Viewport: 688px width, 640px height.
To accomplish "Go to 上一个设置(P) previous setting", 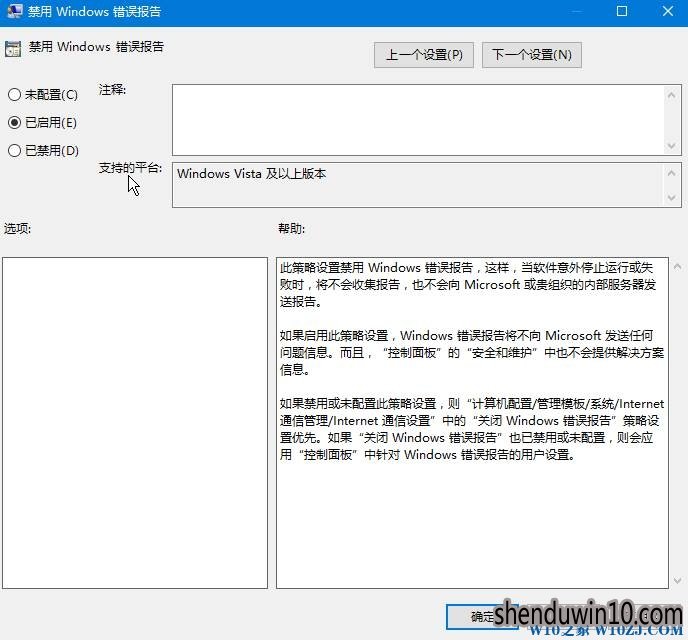I will click(x=424, y=55).
